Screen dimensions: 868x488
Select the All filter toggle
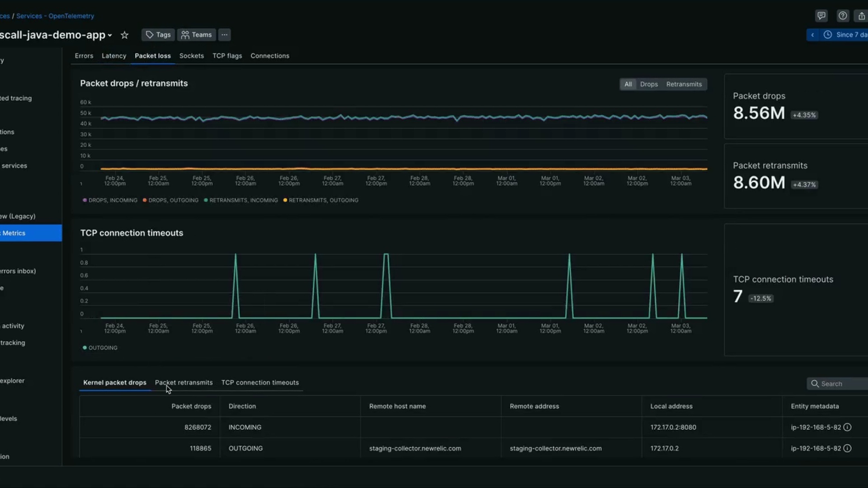(x=628, y=84)
